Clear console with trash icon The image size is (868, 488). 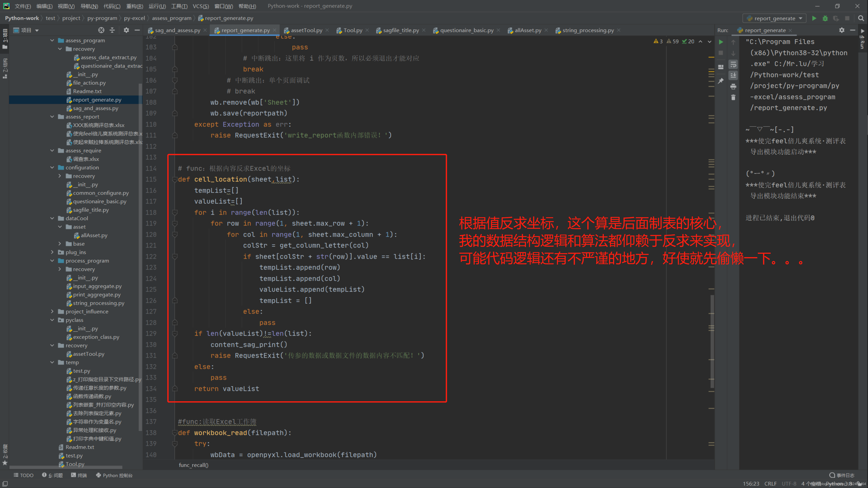[733, 97]
